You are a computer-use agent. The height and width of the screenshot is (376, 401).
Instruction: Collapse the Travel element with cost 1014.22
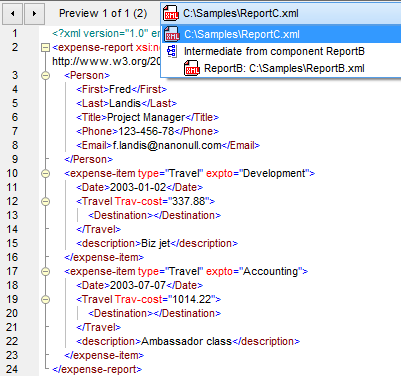pos(45,300)
